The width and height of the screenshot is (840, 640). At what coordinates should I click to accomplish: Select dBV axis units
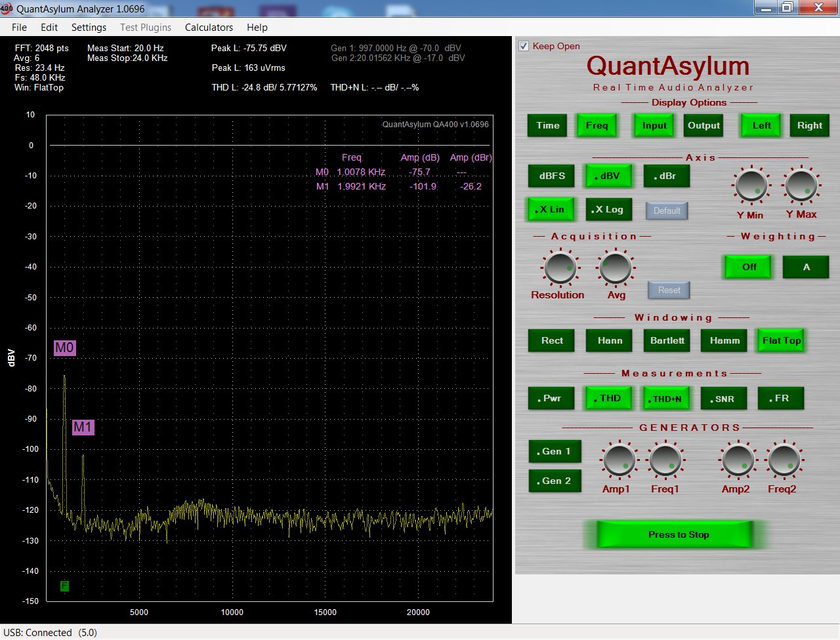(610, 176)
